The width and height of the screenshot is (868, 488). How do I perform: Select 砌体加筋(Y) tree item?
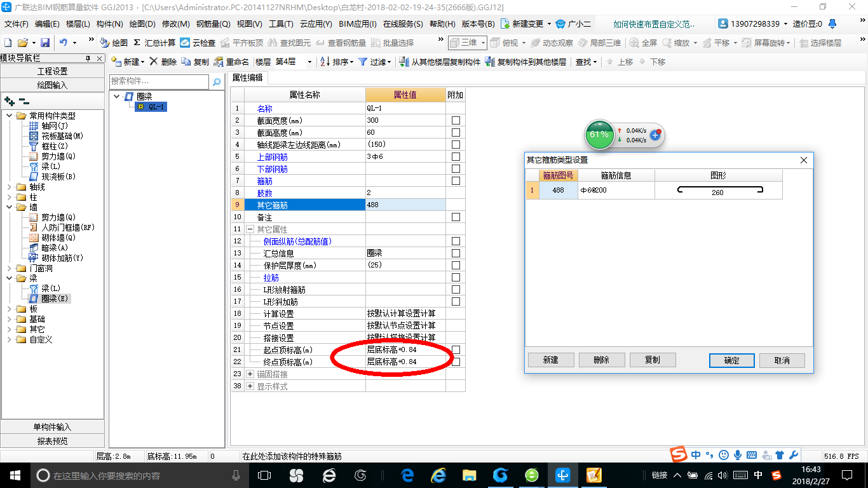click(x=56, y=258)
